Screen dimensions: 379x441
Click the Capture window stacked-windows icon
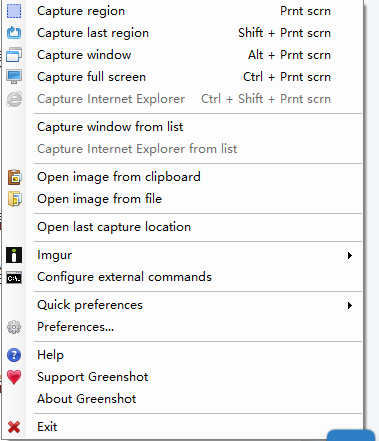click(14, 55)
